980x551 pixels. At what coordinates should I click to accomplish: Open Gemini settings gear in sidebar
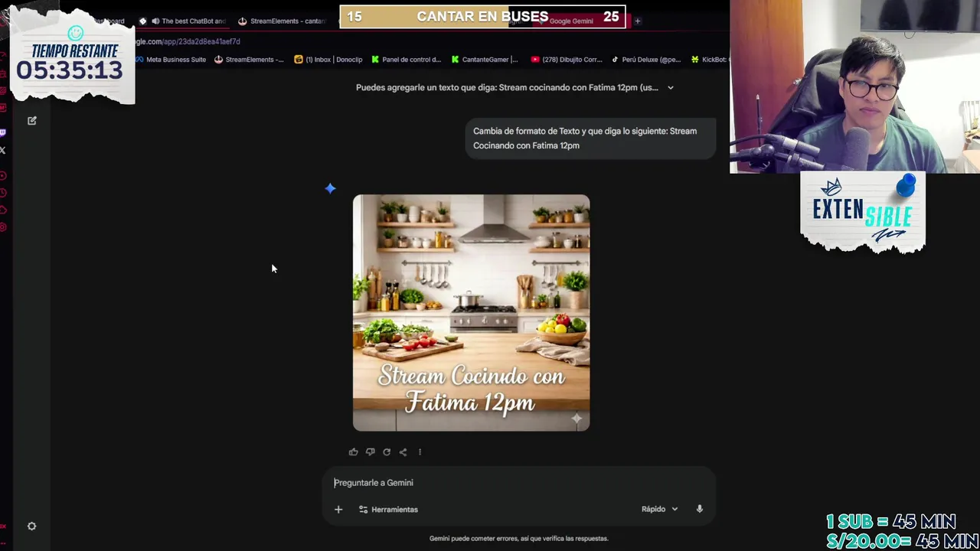pyautogui.click(x=32, y=527)
